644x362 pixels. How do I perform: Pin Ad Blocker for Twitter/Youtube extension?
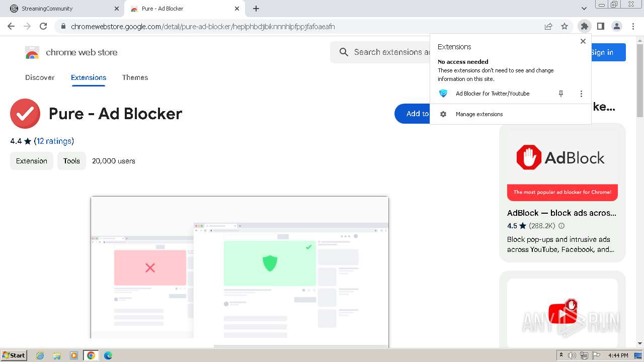pyautogui.click(x=561, y=94)
